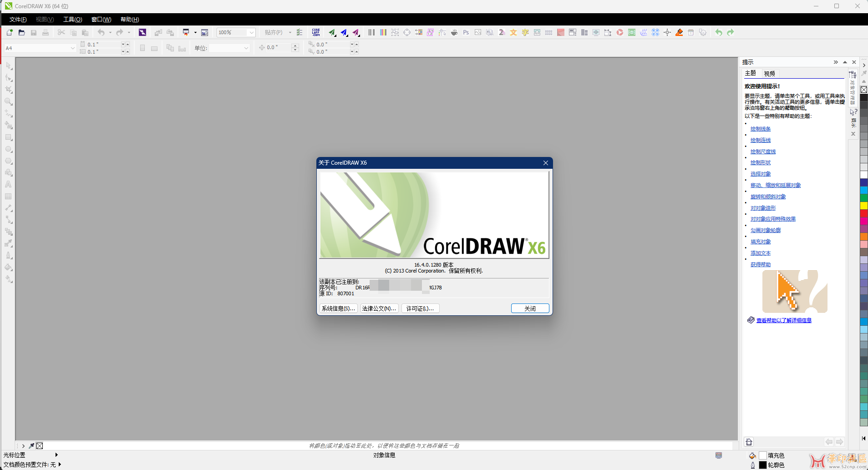
Task: Open the 工具 menu
Action: tap(72, 19)
